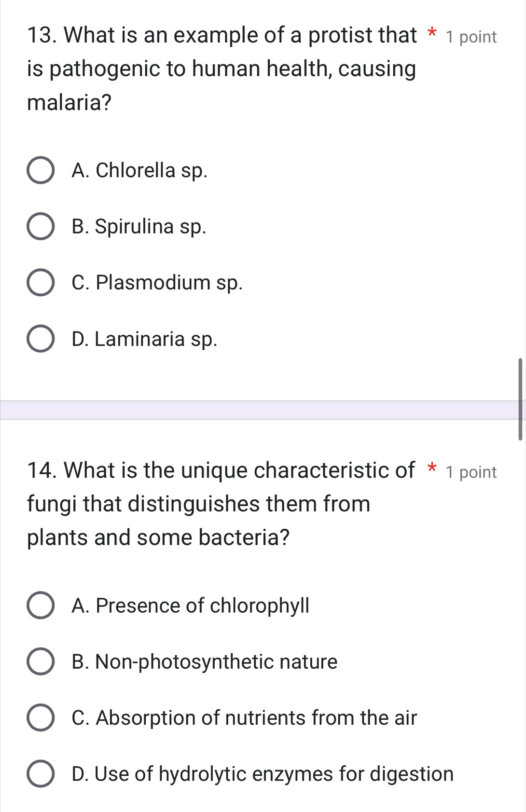Pick radio button for Plasmodium sp.
Viewport: 526px width, 812px height.
pos(41,283)
